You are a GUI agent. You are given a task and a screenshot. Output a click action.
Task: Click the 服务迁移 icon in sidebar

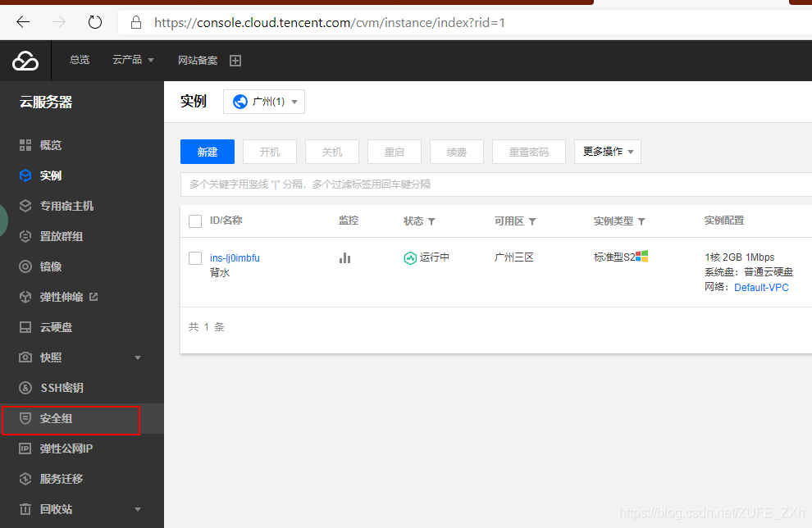click(25, 479)
